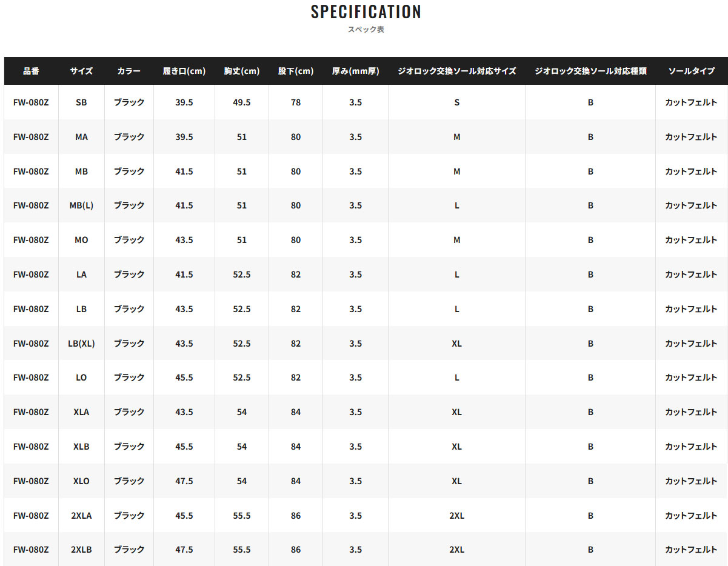Click the 品番 column header
This screenshot has height=566, width=728.
pyautogui.click(x=31, y=71)
